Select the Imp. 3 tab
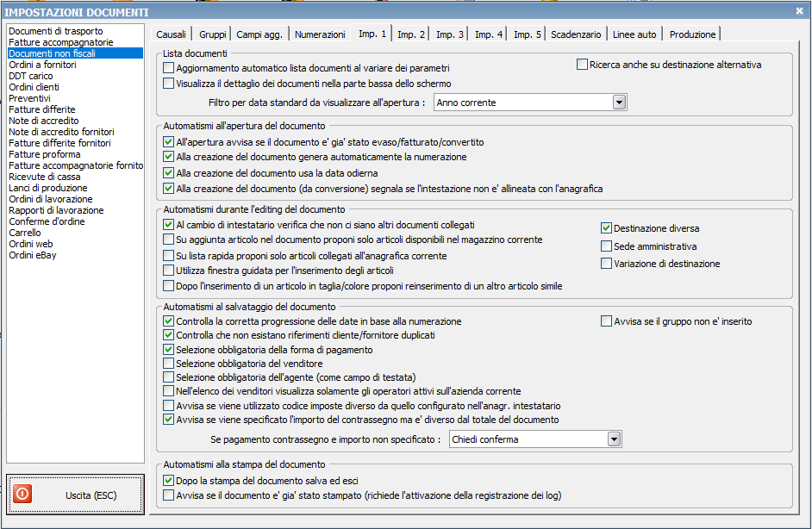The width and height of the screenshot is (812, 529). click(x=449, y=34)
